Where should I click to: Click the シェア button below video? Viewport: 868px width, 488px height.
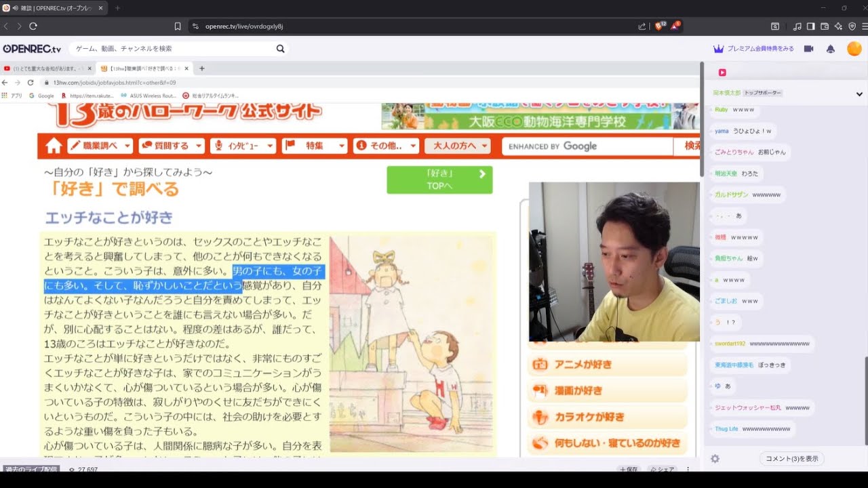coord(663,469)
